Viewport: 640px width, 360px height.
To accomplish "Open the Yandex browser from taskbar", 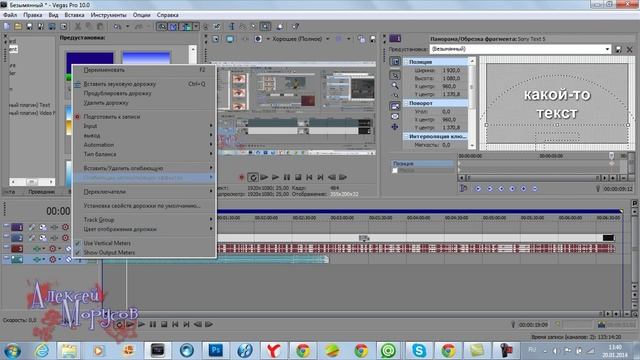I will pyautogui.click(x=273, y=350).
